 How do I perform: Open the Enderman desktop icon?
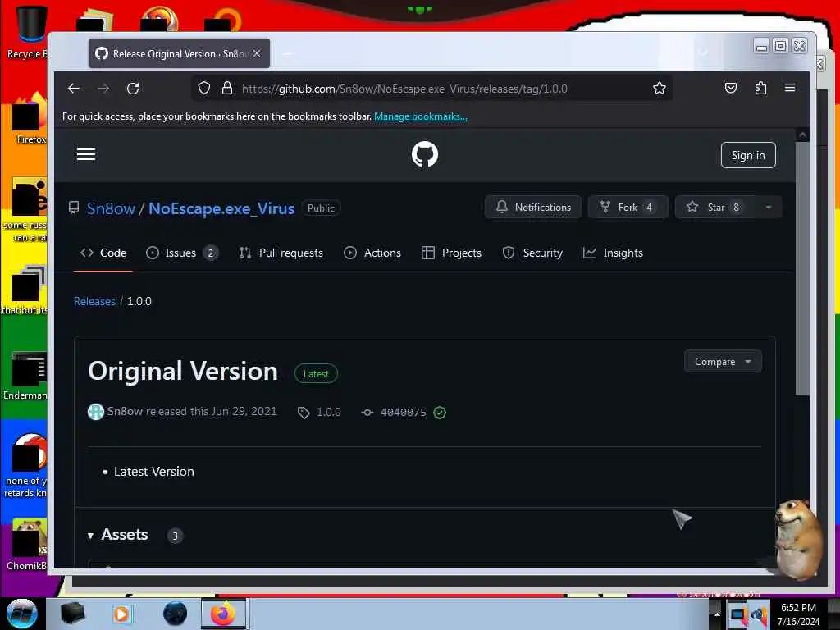pyautogui.click(x=25, y=376)
